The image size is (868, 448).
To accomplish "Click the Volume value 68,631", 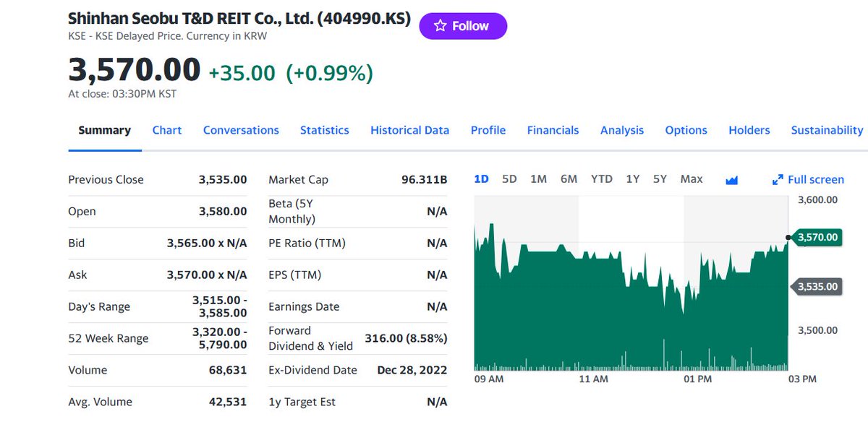I will 228,371.
